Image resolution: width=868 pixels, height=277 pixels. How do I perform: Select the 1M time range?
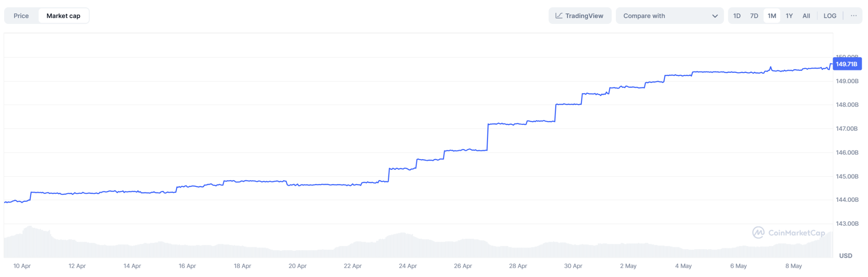click(x=772, y=16)
